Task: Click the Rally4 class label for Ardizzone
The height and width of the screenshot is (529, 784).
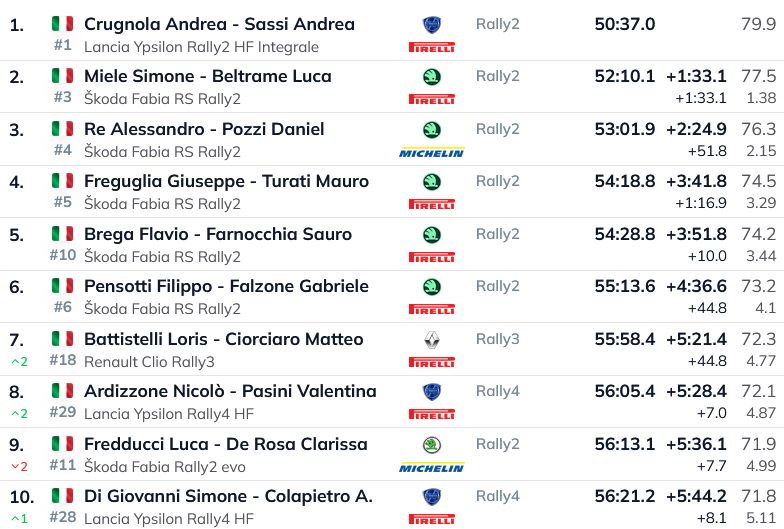Action: click(497, 391)
